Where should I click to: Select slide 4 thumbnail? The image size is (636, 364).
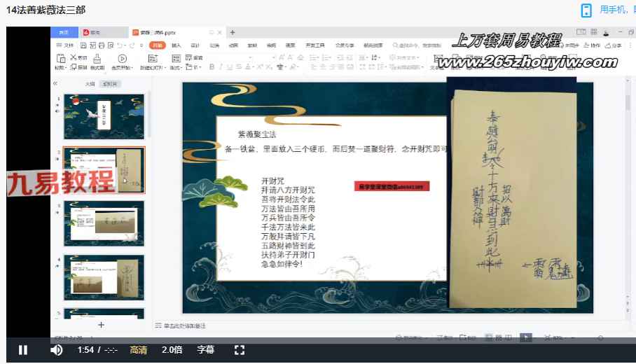click(104, 277)
